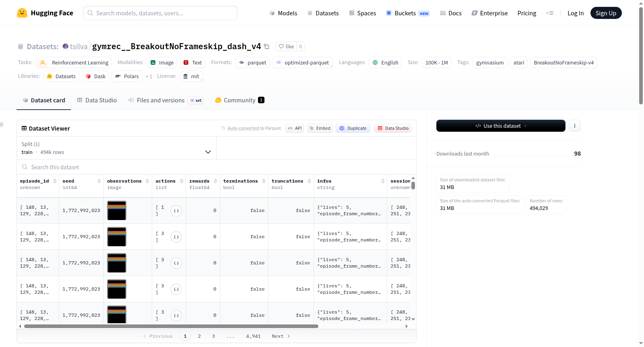
Task: Click the page vertical scrollbar
Action: 641,56
